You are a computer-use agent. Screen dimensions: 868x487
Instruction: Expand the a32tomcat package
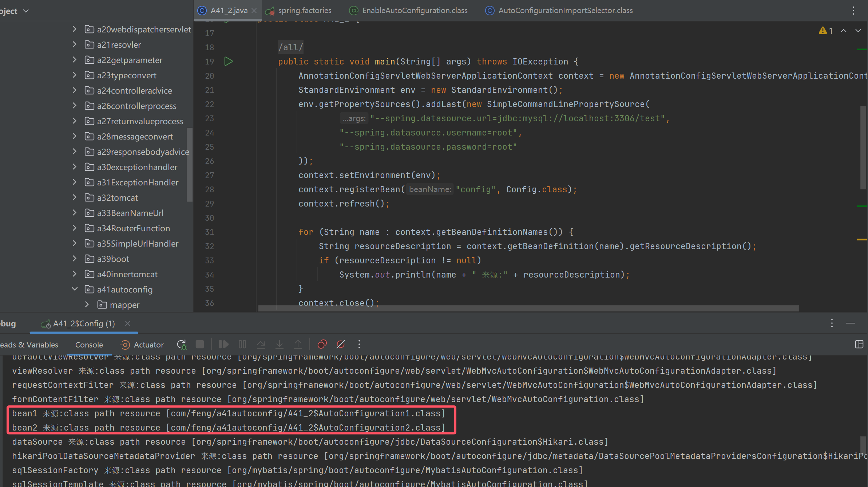tap(74, 197)
